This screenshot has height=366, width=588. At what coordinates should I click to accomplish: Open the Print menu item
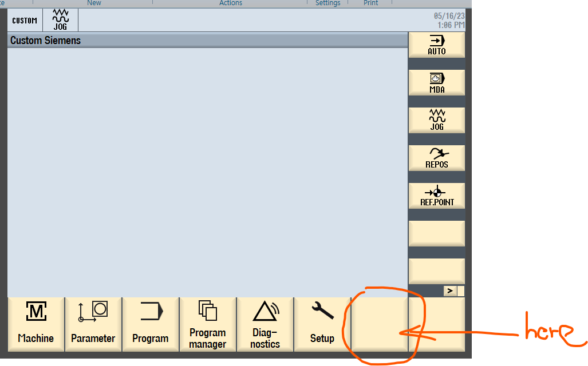(x=370, y=3)
